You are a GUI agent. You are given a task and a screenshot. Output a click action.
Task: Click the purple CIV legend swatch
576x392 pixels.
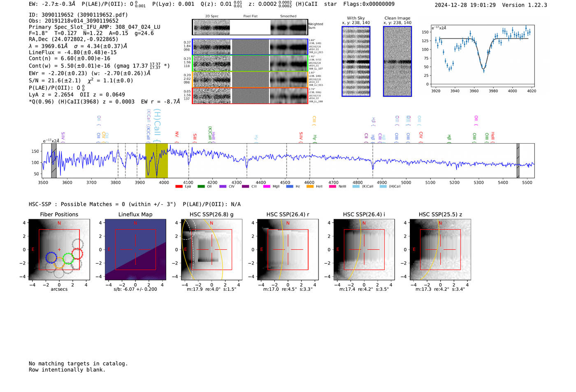(x=223, y=186)
